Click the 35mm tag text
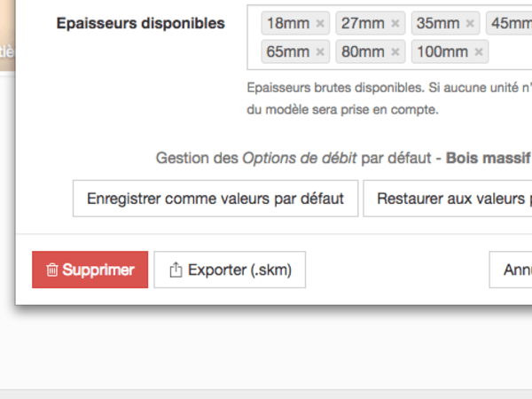532x399 pixels. pyautogui.click(x=437, y=24)
